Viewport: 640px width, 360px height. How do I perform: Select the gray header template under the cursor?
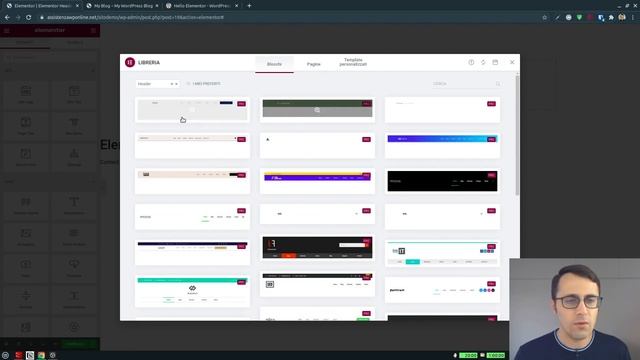(192, 109)
